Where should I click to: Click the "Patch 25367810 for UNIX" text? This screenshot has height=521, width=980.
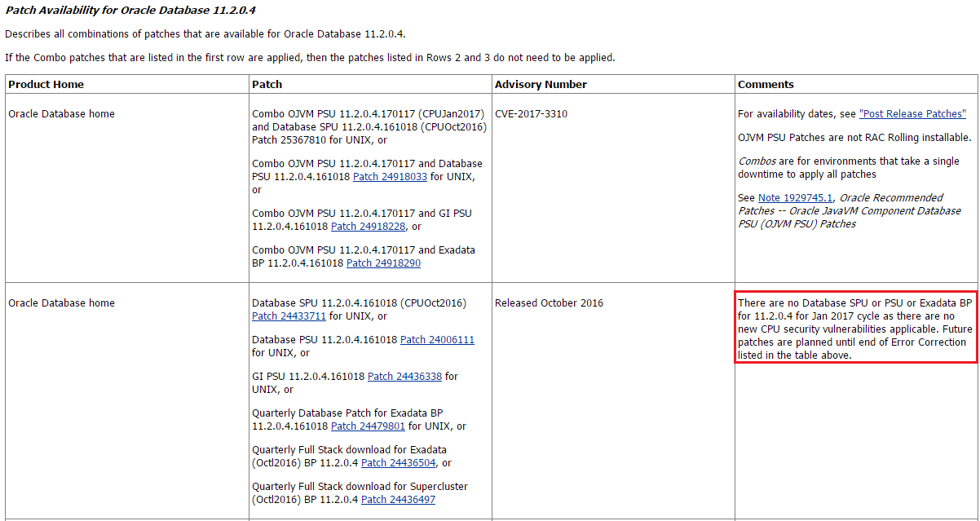pos(315,140)
